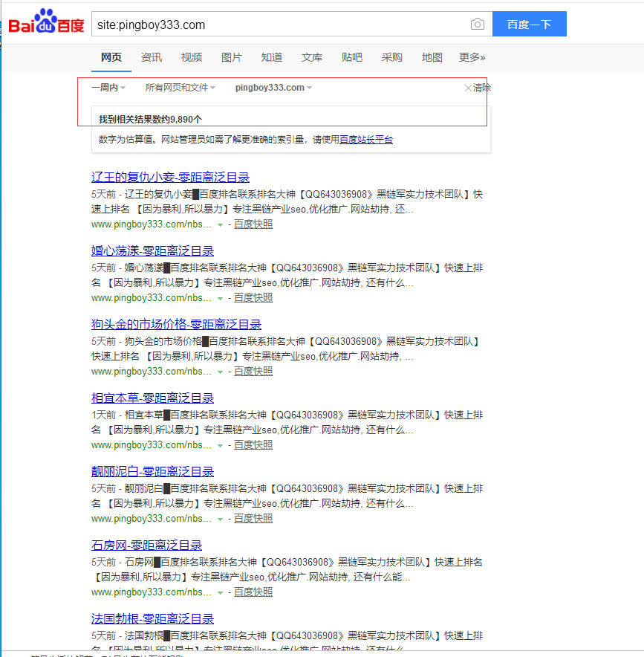This screenshot has height=657, width=644.
Task: Click green arrow under 狗头金的市场价格 result
Action: point(220,372)
